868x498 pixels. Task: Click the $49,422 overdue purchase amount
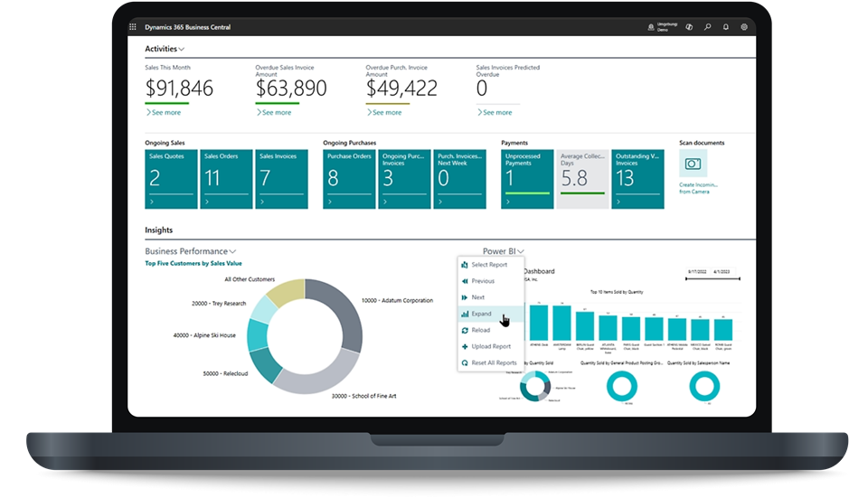coord(401,89)
